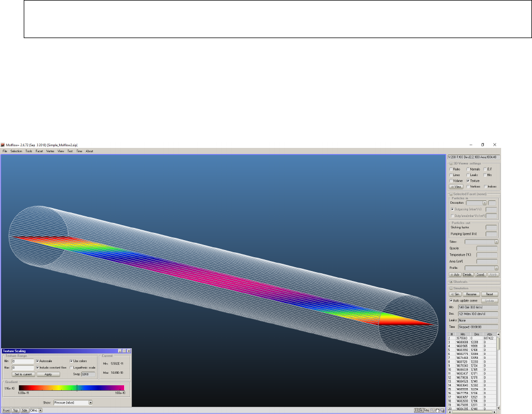Enable the Indices checkbox
The image size is (532, 414).
[485, 187]
